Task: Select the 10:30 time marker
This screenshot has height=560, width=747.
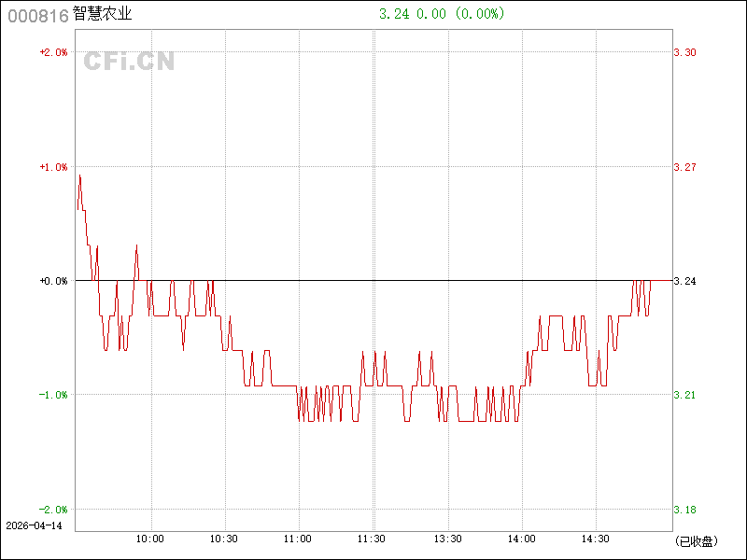Action: [224, 539]
